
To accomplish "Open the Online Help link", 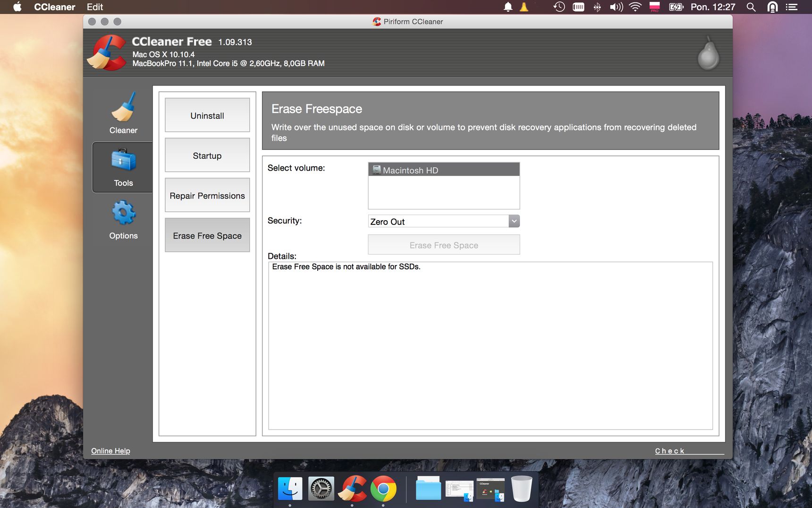I will coord(110,451).
